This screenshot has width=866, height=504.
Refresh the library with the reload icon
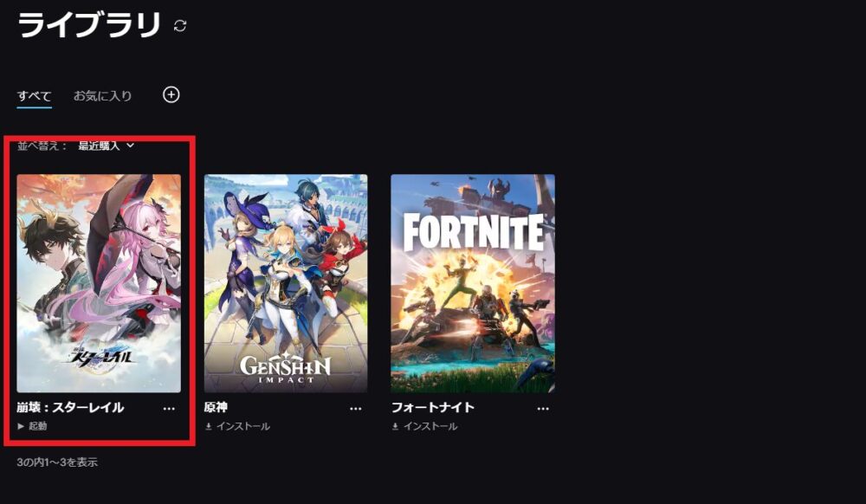tap(180, 25)
